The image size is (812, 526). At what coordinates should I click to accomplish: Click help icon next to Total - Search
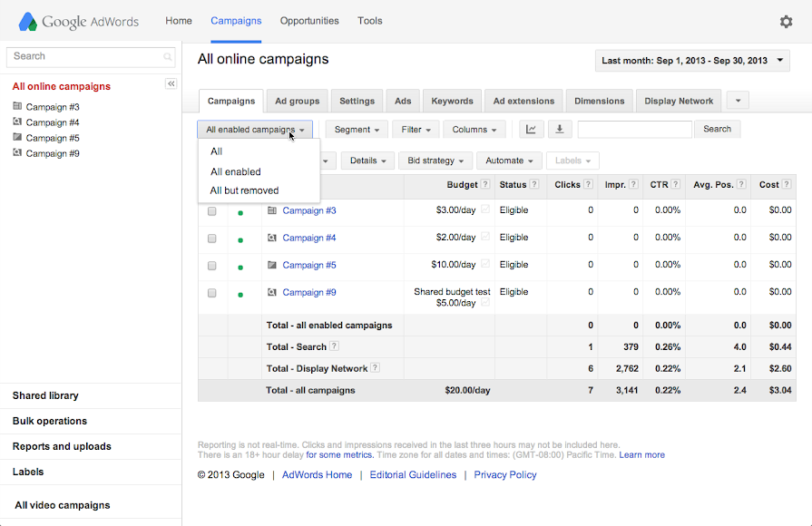point(334,346)
